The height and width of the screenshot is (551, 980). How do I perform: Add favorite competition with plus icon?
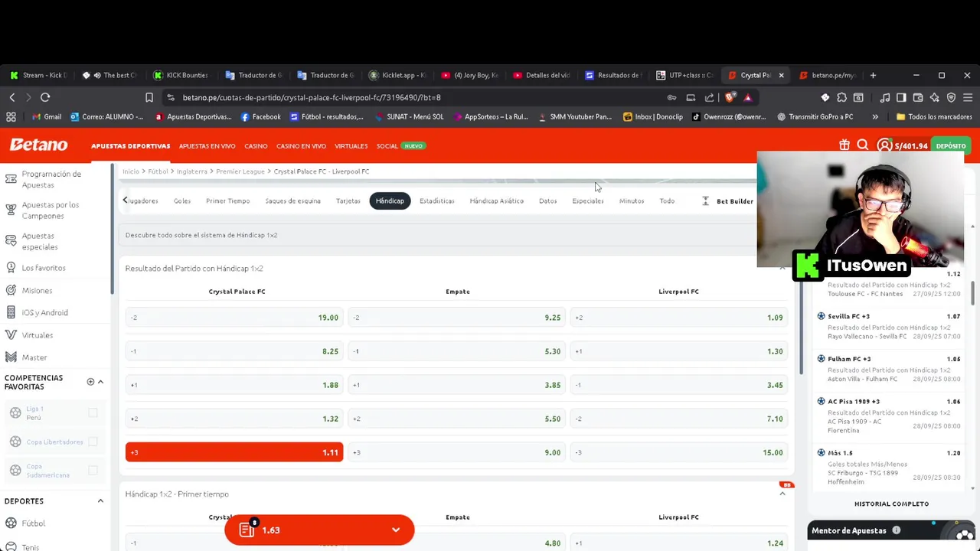pos(90,382)
